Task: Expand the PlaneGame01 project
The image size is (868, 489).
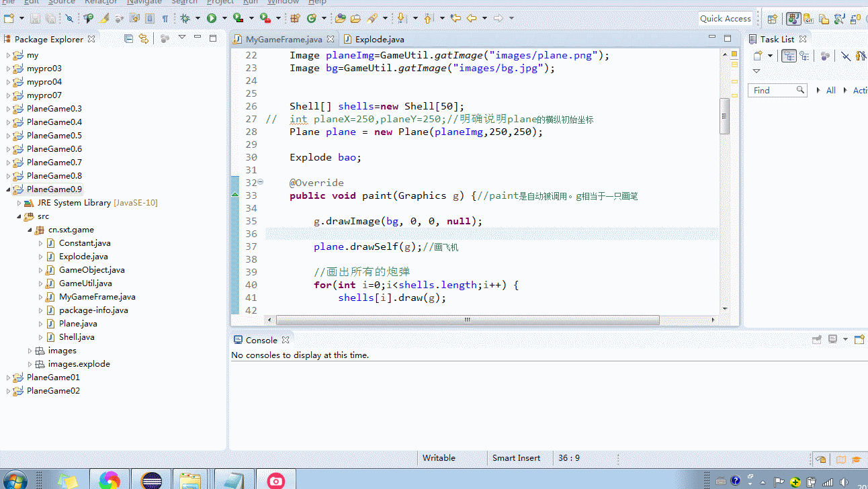Action: (8, 377)
